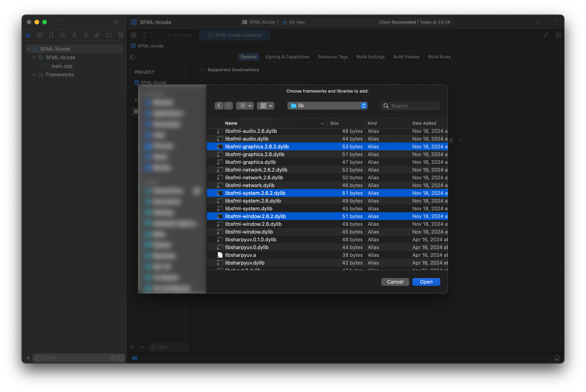Open the Debug navigator icon

click(97, 35)
